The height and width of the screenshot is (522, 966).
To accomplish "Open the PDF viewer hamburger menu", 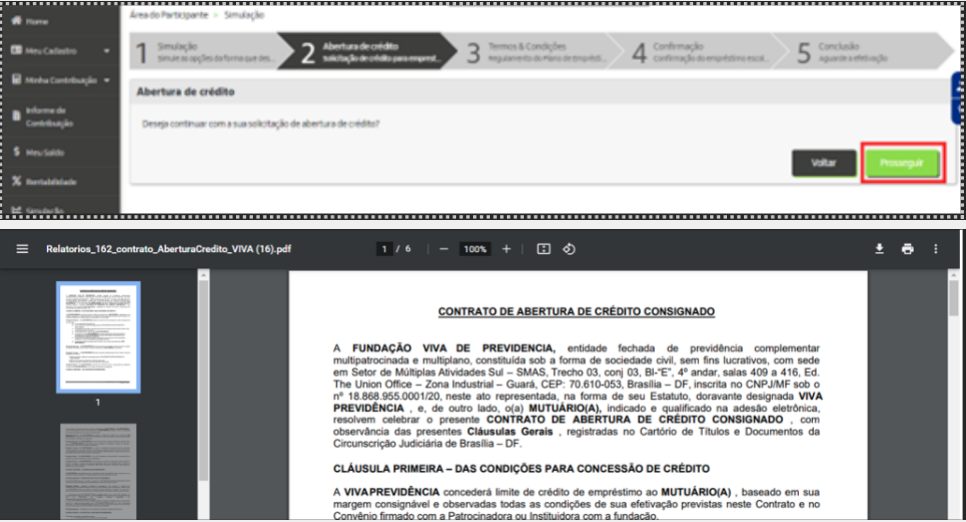I will 22,249.
